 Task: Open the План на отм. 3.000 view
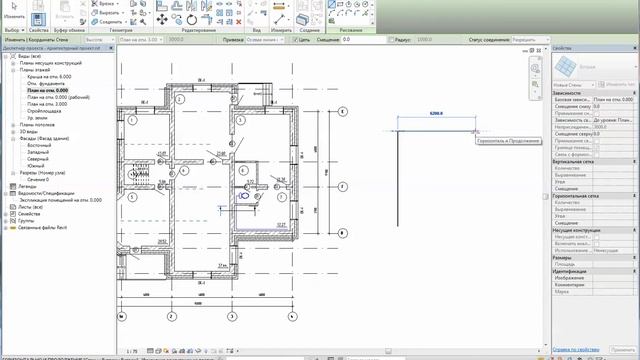(47, 104)
